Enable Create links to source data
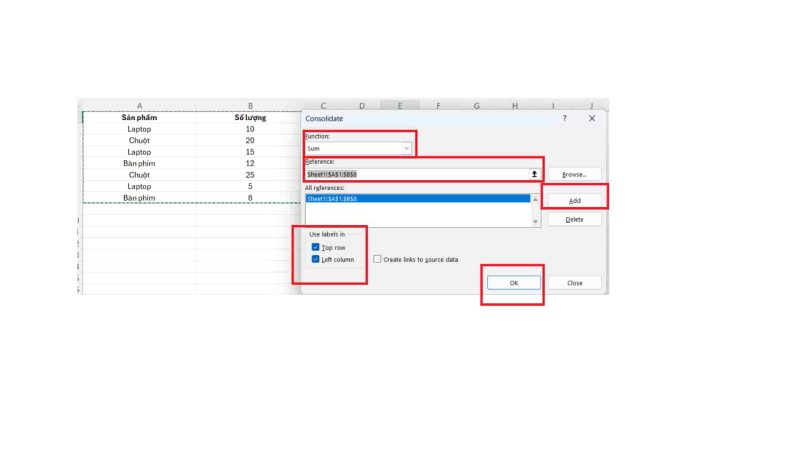The image size is (800, 450). click(377, 259)
